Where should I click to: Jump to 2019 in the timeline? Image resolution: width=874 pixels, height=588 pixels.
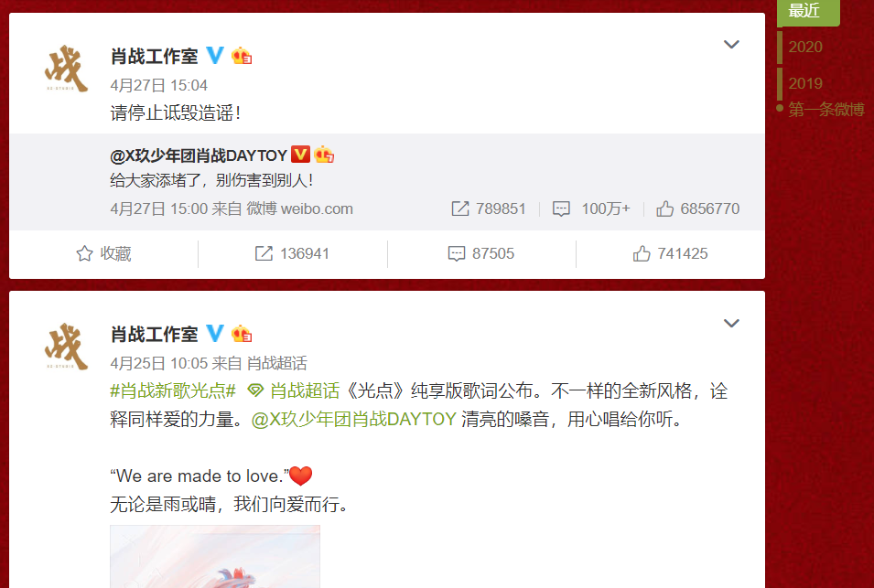[805, 83]
